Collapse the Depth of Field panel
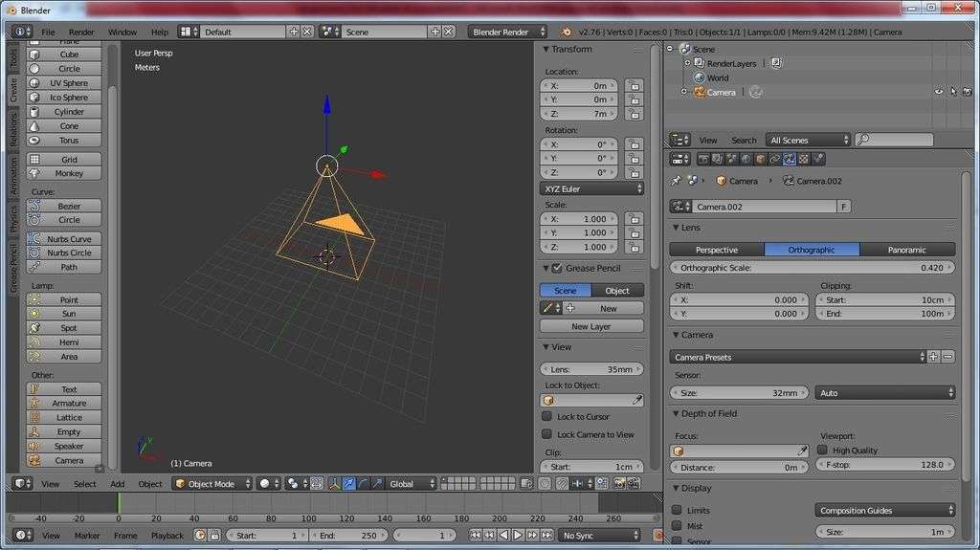 pyautogui.click(x=708, y=414)
